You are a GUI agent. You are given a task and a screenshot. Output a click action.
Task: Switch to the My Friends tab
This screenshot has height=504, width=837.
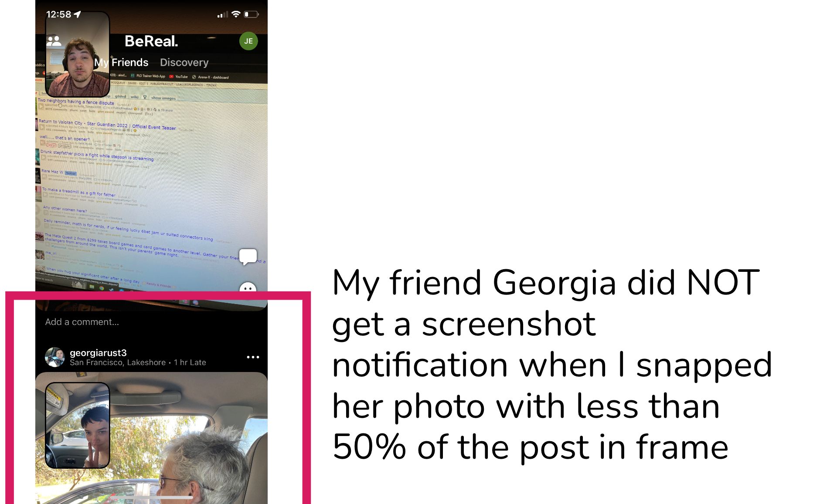pyautogui.click(x=121, y=62)
